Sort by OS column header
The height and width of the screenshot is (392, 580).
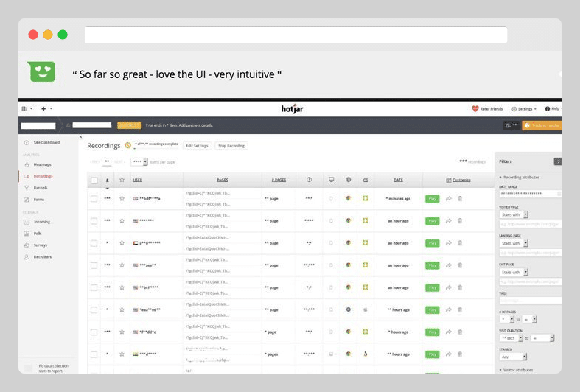click(x=366, y=180)
